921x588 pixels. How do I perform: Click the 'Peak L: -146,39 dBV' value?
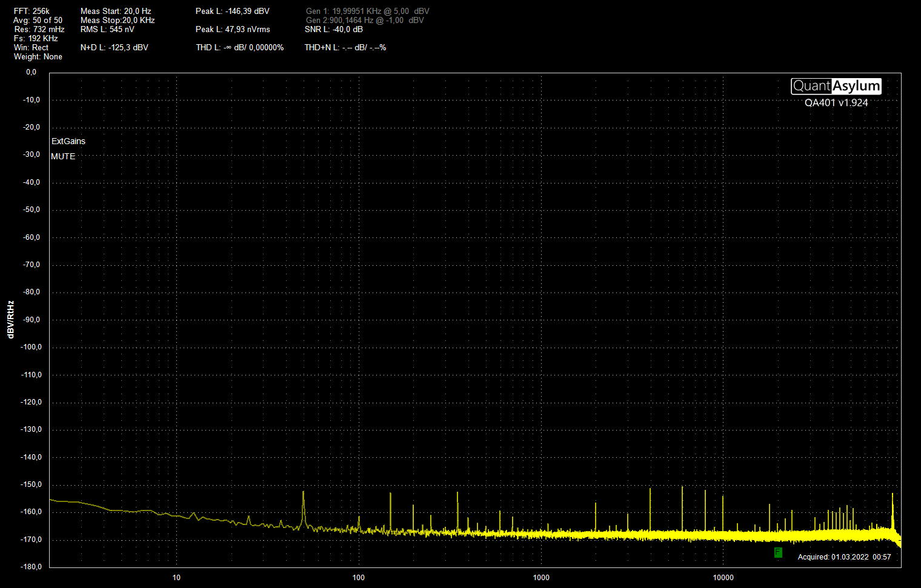[x=233, y=11]
